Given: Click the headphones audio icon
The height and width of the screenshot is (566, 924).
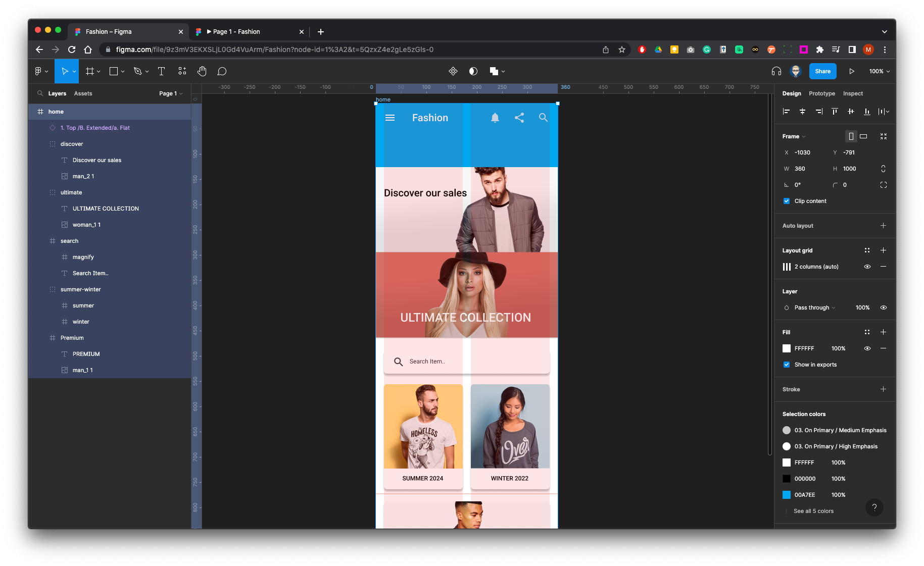Looking at the screenshot, I should tap(776, 71).
